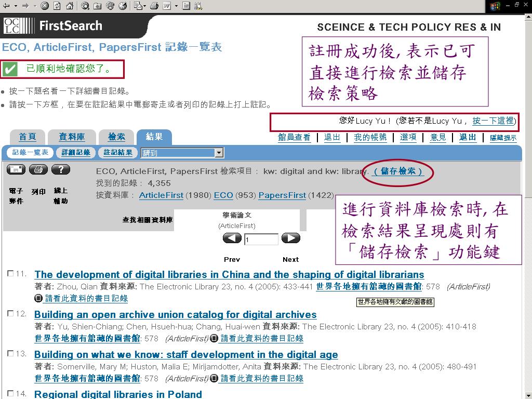Click the Windows flag logo at top right
This screenshot has height=399, width=532.
(495, 6)
